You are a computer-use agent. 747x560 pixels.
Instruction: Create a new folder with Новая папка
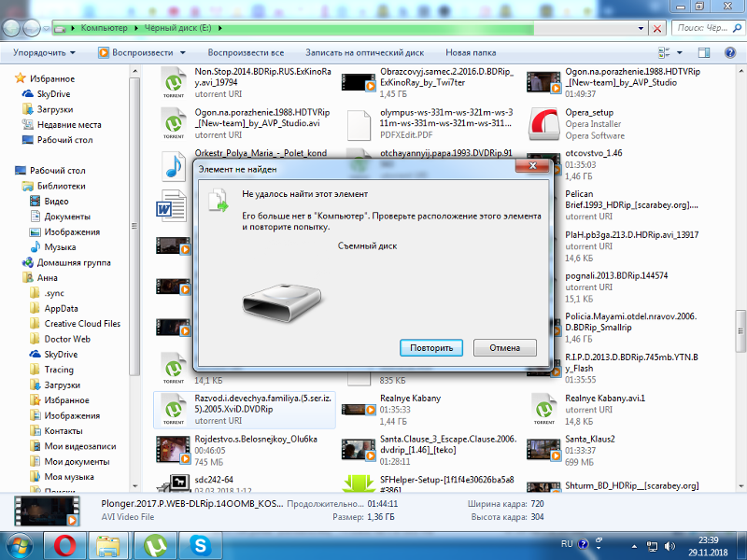point(471,52)
